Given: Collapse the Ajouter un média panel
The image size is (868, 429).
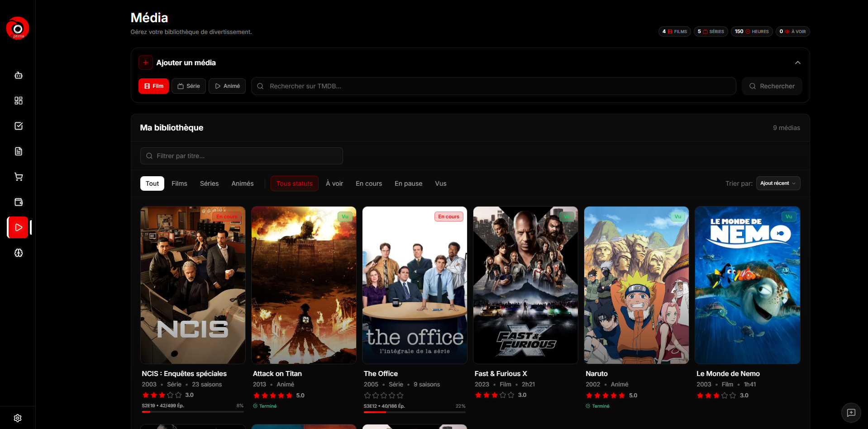Looking at the screenshot, I should pos(797,63).
